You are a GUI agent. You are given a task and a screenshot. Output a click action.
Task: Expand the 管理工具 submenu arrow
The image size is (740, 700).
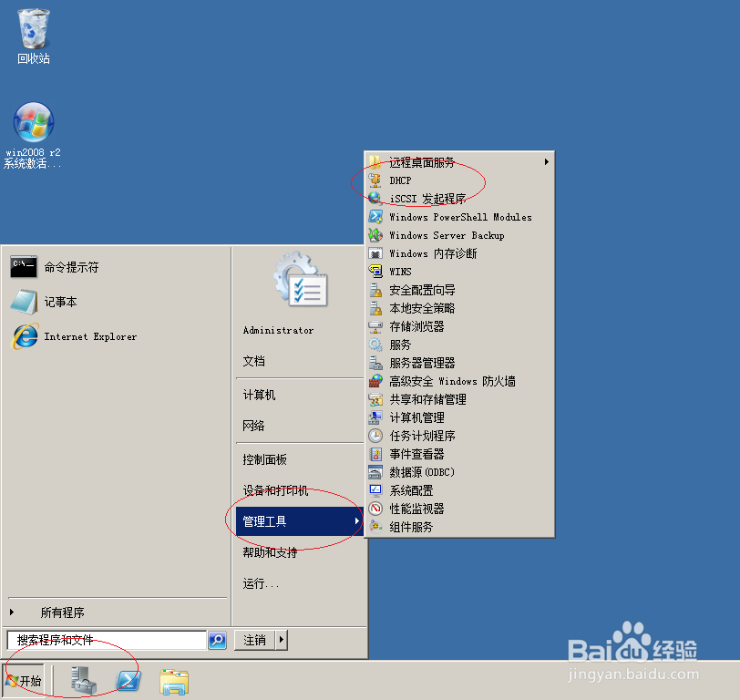tap(357, 521)
